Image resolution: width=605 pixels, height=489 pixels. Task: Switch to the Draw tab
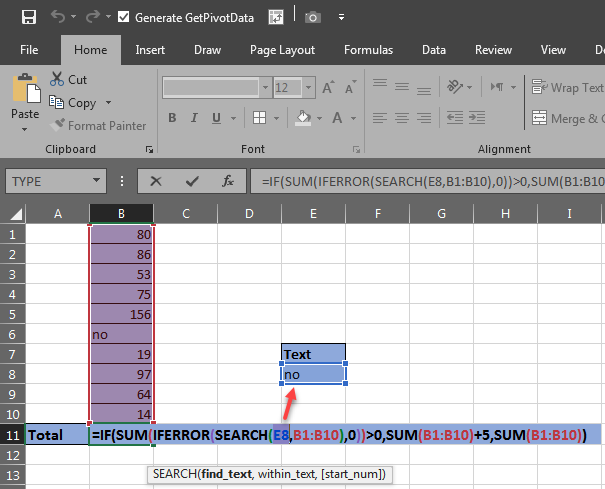coord(208,50)
